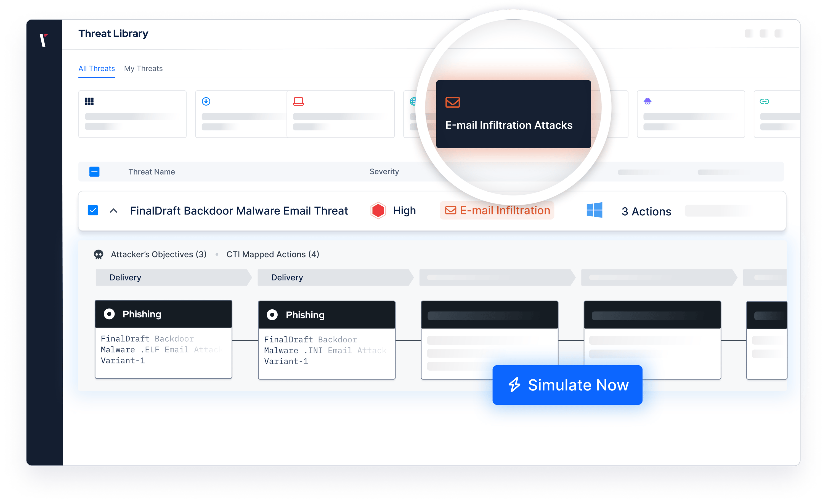828x504 pixels.
Task: Open the grid category icon card
Action: [89, 101]
